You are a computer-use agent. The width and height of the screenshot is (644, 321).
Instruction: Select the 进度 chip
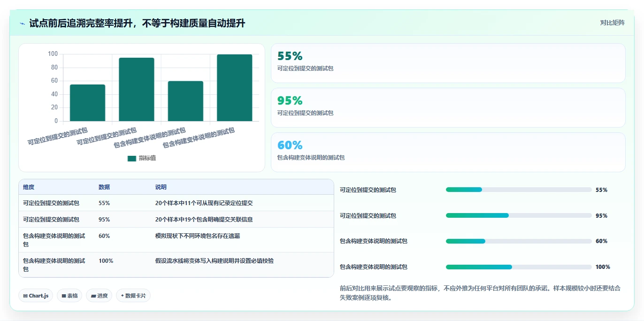99,296
